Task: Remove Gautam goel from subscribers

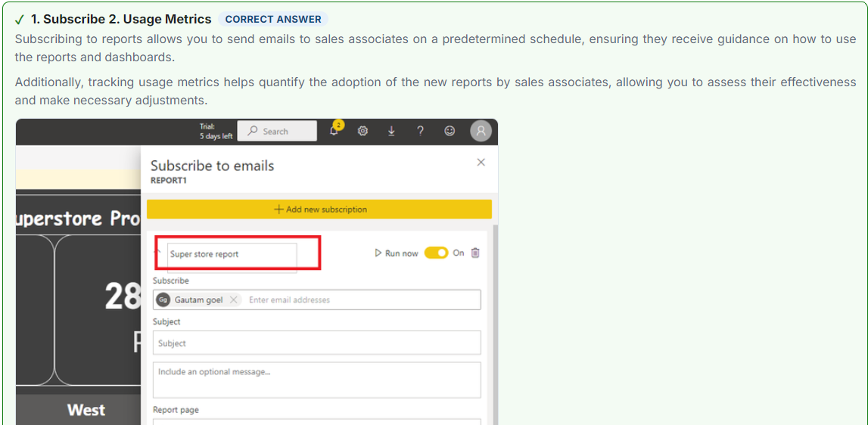Action: coord(234,300)
